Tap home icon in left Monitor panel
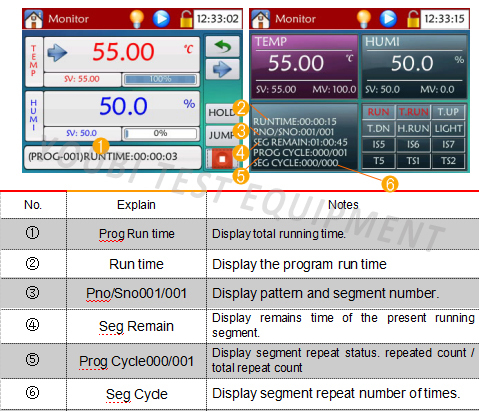This screenshot has height=411, width=479. click(33, 19)
